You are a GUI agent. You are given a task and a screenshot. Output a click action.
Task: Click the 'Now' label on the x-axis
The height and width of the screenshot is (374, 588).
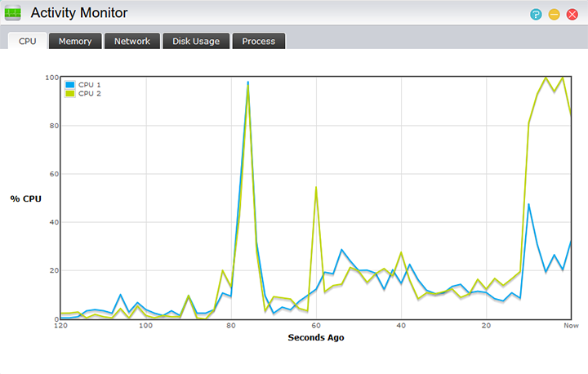tap(572, 327)
